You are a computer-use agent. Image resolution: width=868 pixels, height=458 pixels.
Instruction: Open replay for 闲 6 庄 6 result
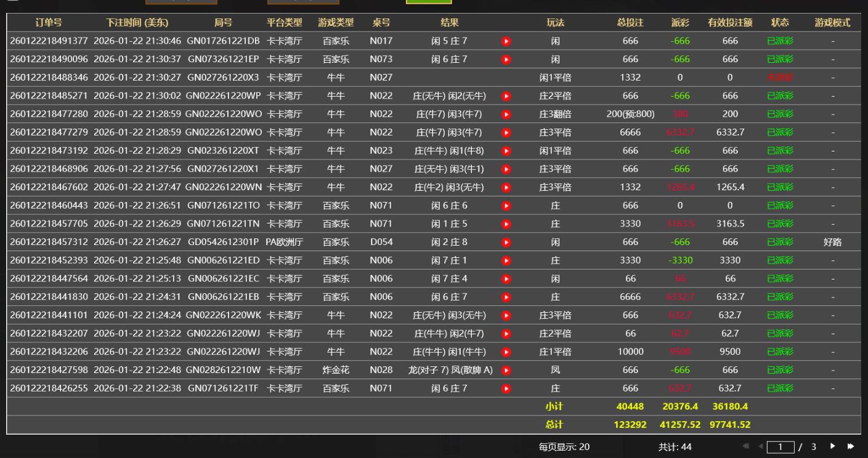[x=506, y=206]
